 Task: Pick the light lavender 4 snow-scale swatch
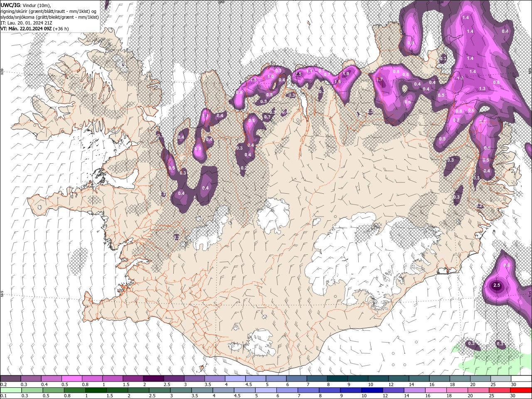(x=235, y=379)
